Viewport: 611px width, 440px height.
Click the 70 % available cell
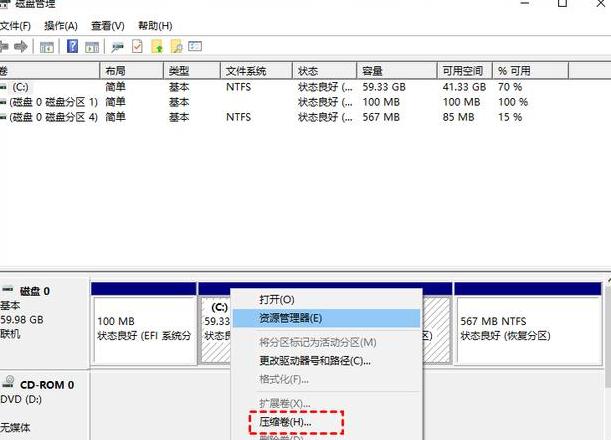click(510, 87)
